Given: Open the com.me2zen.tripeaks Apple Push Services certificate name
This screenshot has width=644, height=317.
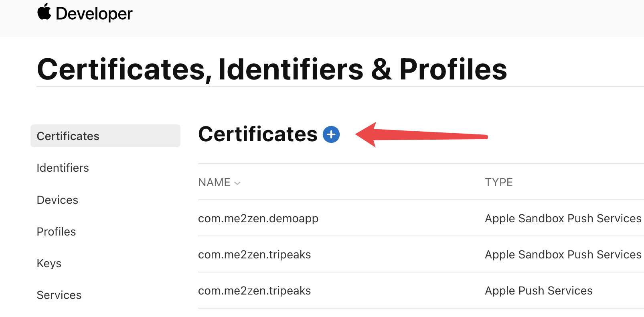Looking at the screenshot, I should (254, 291).
